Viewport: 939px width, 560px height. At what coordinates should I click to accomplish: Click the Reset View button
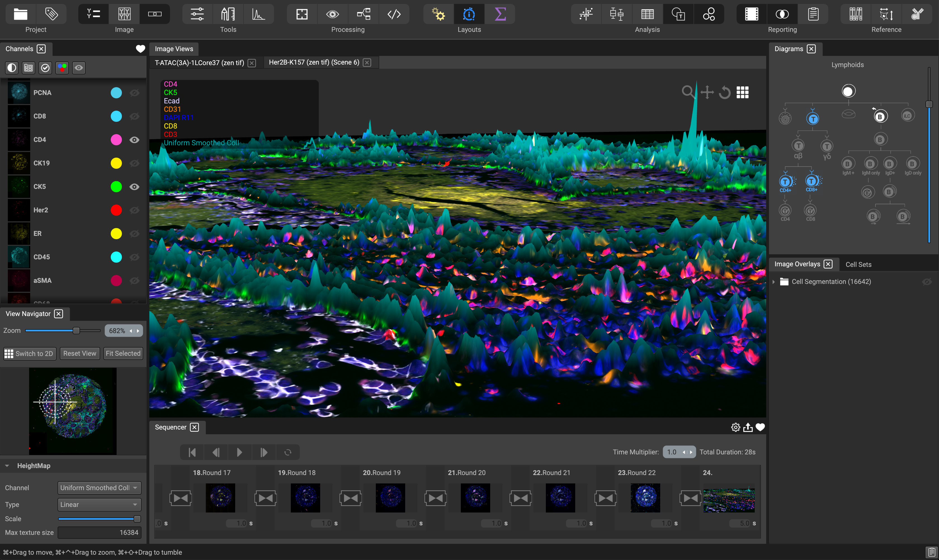tap(80, 353)
